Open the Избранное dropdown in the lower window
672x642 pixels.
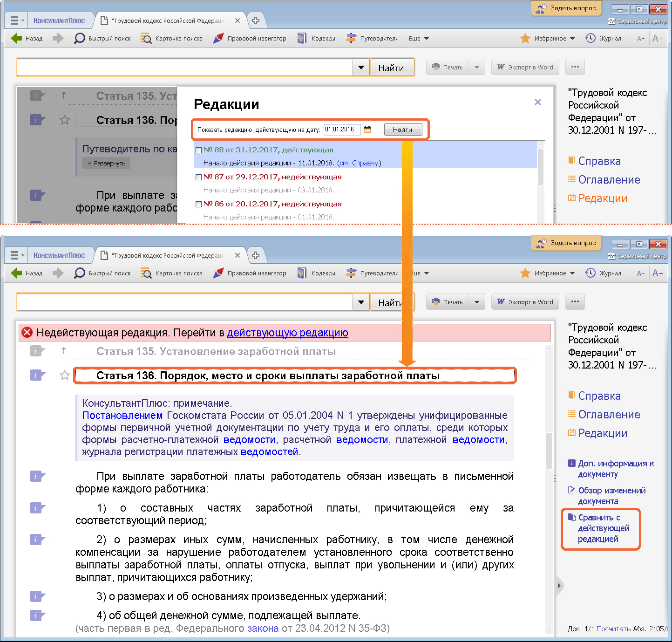point(547,273)
